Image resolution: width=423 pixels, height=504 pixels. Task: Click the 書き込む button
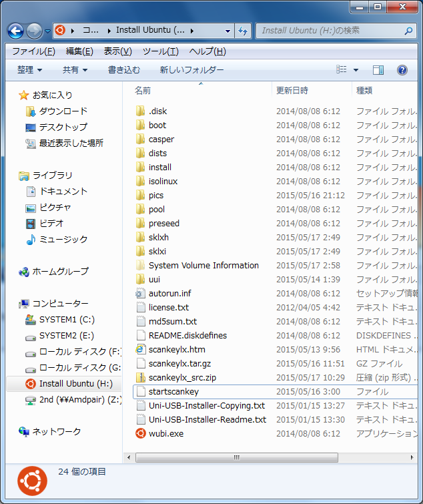[x=124, y=69]
